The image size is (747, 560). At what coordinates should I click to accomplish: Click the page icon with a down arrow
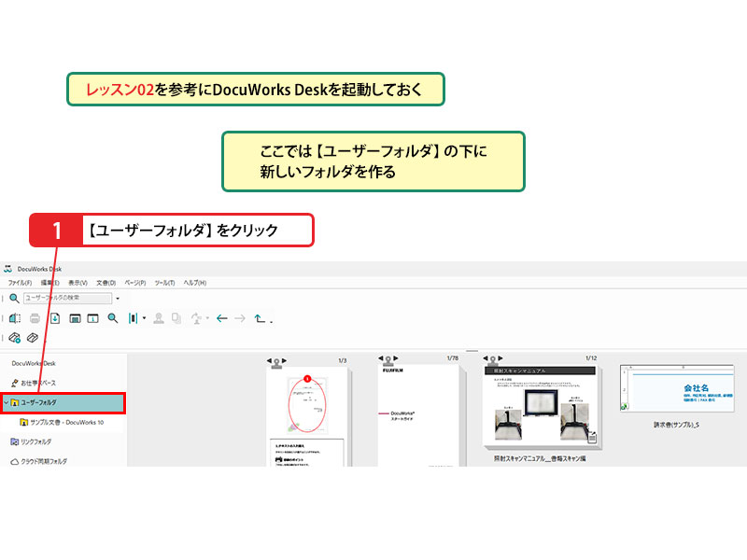point(55,318)
